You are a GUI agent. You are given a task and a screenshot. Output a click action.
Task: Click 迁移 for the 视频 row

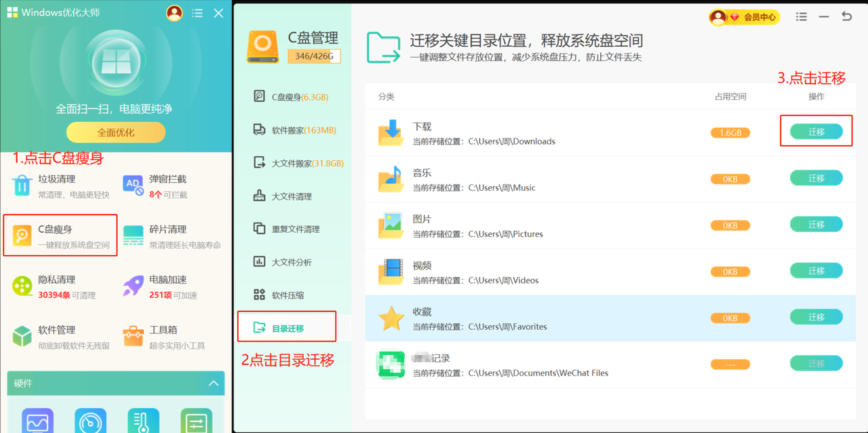pyautogui.click(x=816, y=270)
